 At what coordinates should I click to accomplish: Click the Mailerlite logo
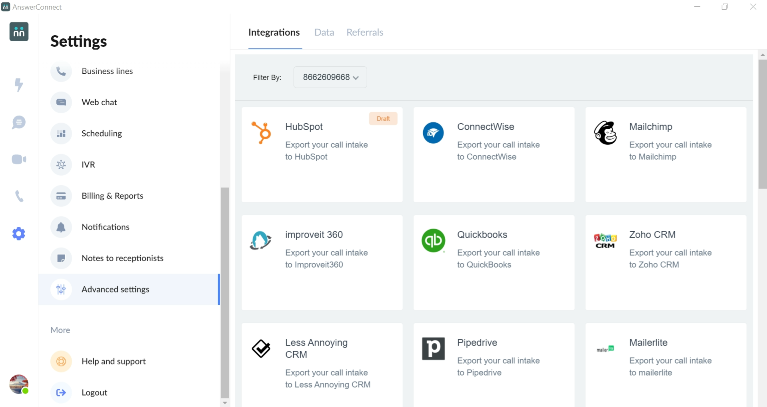click(606, 349)
